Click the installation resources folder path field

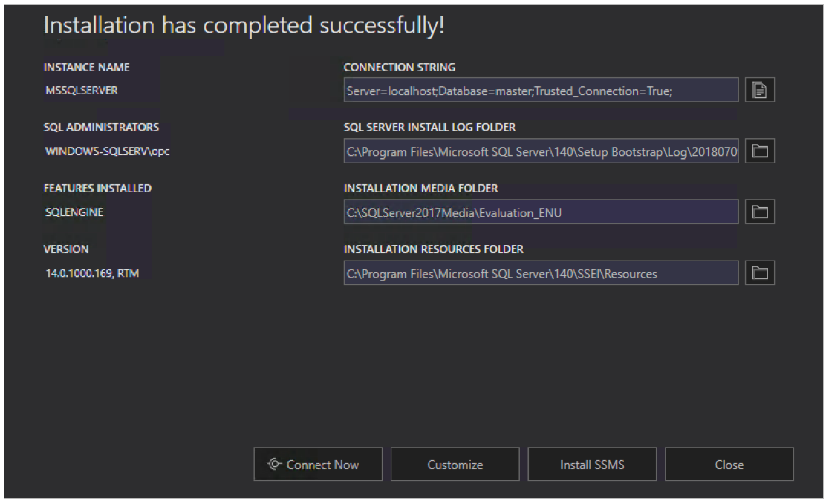point(541,273)
